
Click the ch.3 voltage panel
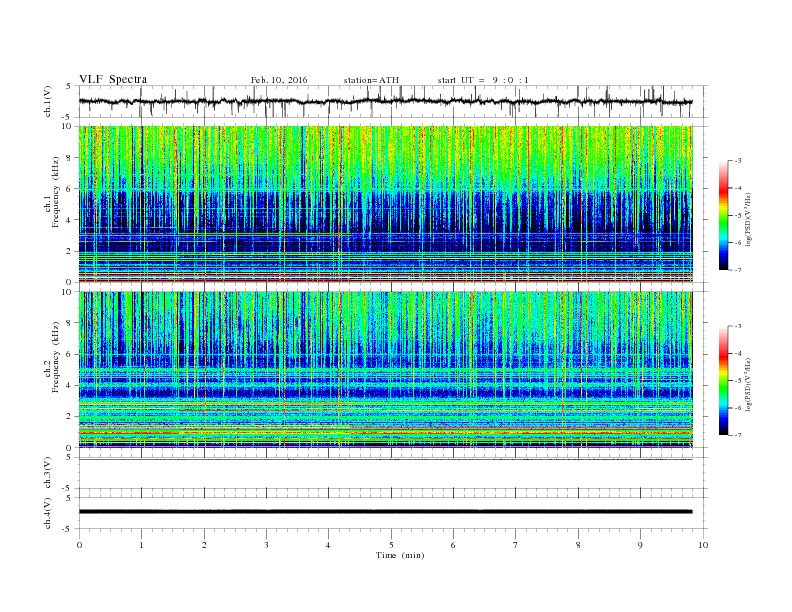tap(392, 473)
